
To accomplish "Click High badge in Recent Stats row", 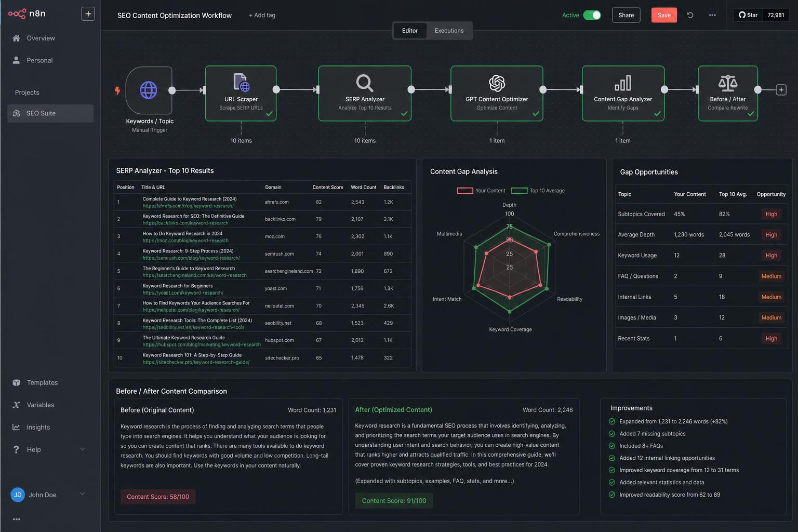I will (772, 339).
